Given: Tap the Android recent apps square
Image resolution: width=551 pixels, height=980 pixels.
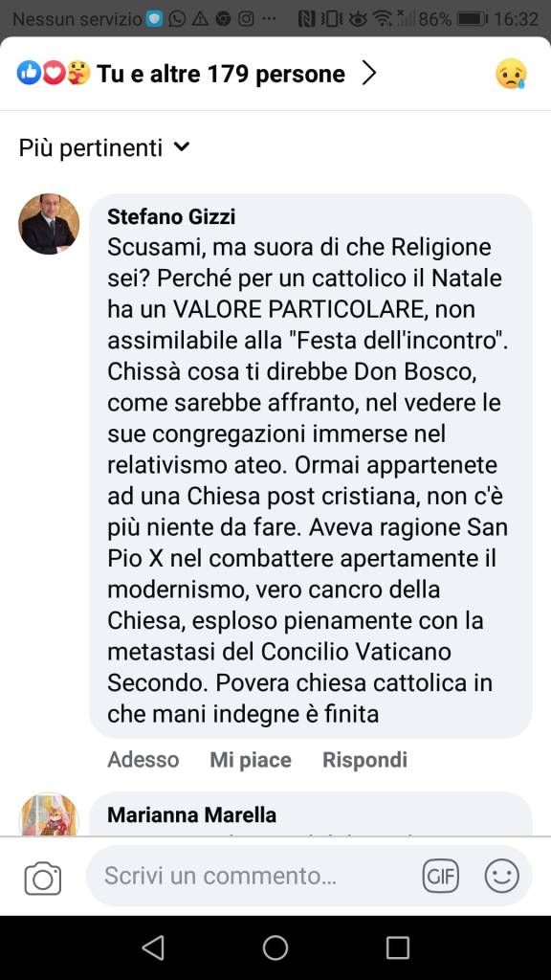Looking at the screenshot, I should point(398,947).
